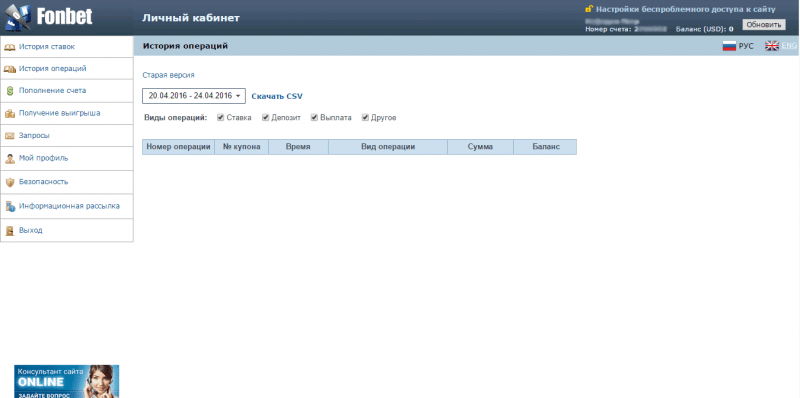The width and height of the screenshot is (800, 398).
Task: Open Получение выигрыша menu item
Action: [67, 113]
